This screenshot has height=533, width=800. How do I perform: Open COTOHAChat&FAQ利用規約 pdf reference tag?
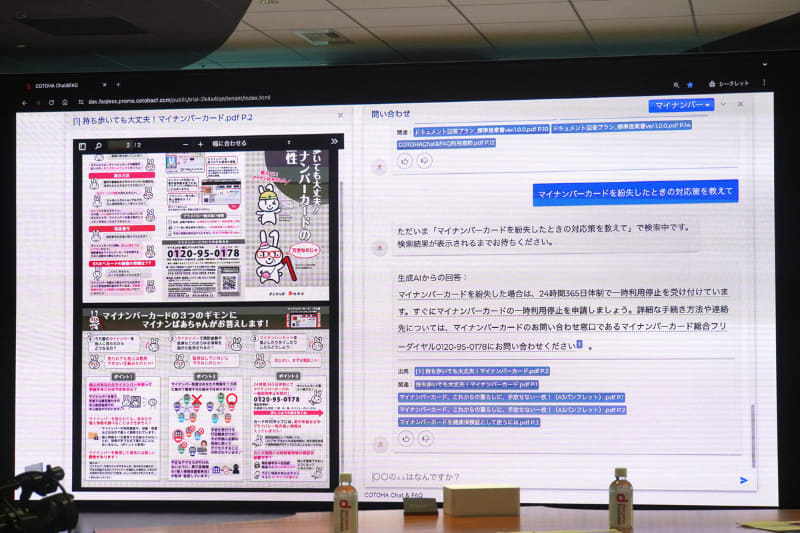coord(446,144)
